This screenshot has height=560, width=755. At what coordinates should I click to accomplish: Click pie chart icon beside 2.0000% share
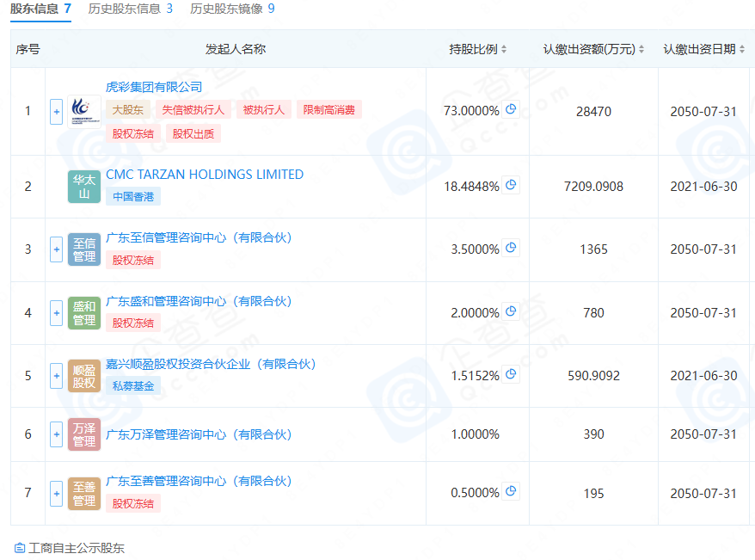[x=511, y=311]
